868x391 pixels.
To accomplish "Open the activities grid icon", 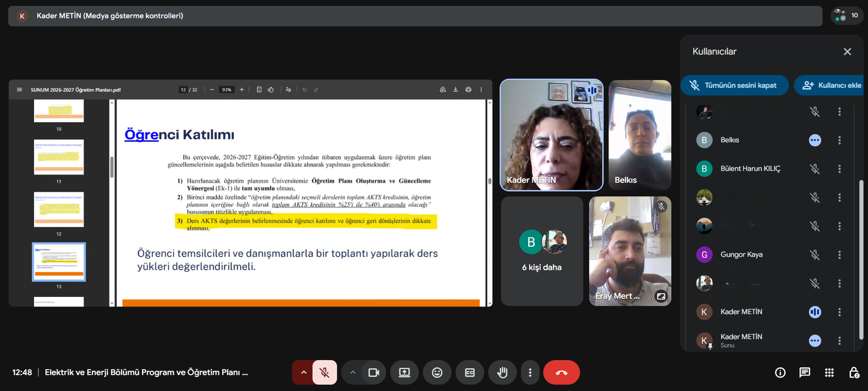I will tap(829, 373).
